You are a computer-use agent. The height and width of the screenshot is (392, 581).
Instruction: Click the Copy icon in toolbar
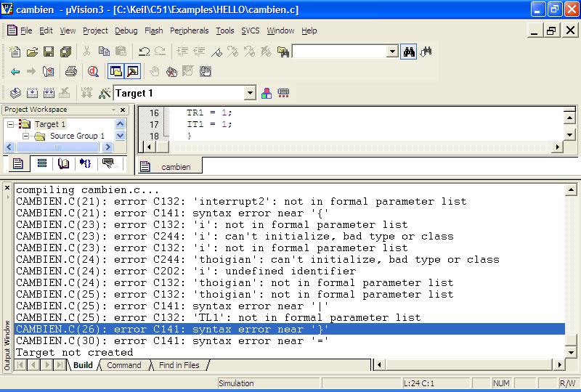coord(104,52)
